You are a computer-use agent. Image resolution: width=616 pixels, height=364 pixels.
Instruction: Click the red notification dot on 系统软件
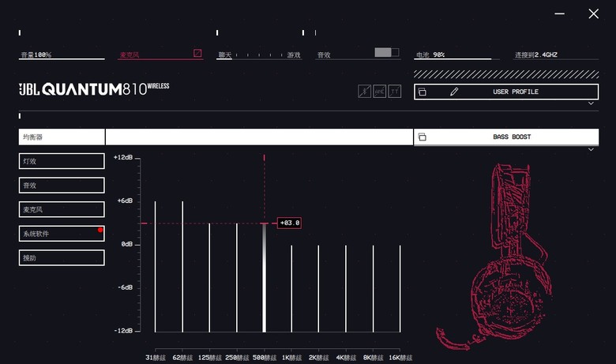coord(100,230)
